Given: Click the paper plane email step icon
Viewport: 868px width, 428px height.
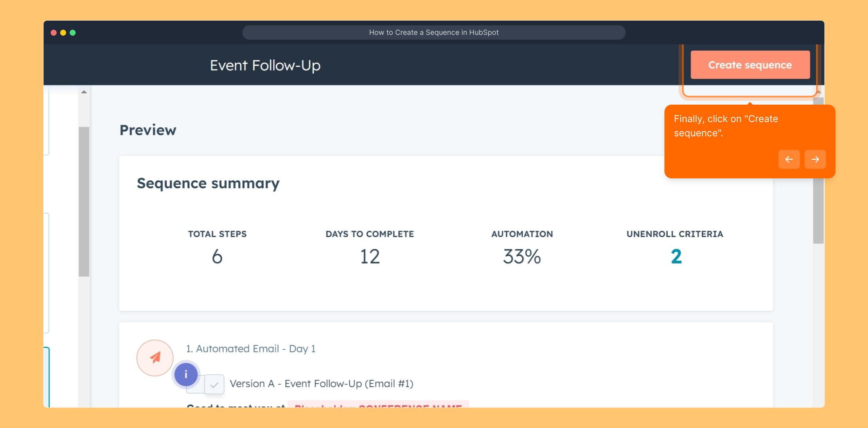Looking at the screenshot, I should point(155,357).
